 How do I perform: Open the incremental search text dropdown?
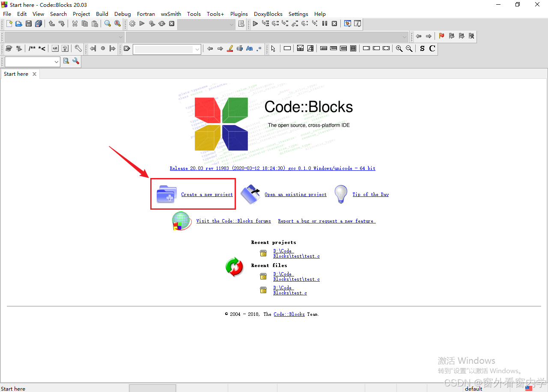tap(167, 49)
